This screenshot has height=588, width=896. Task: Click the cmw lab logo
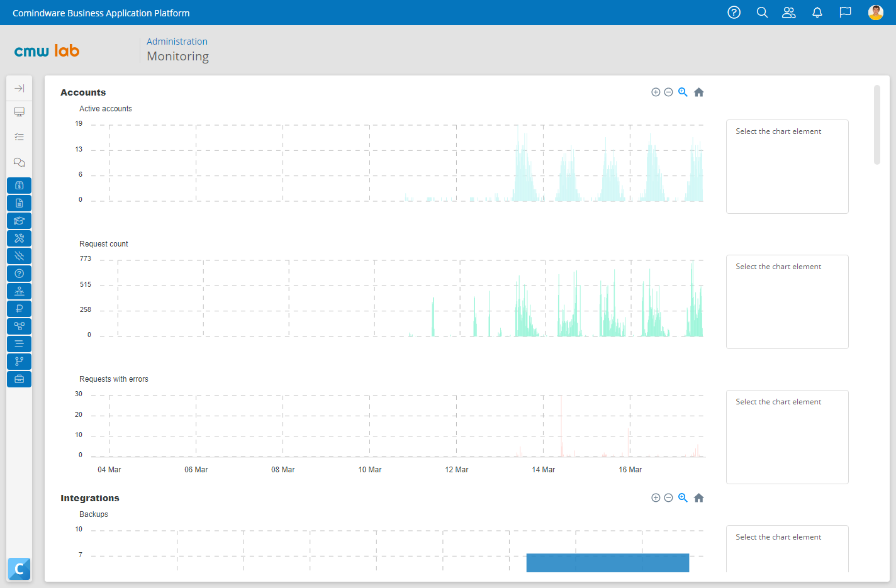[x=47, y=50]
